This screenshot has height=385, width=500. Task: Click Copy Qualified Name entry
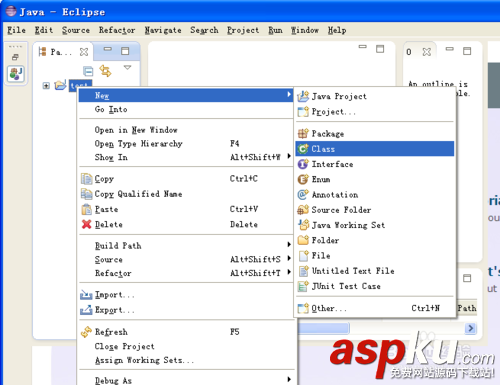tap(186, 194)
